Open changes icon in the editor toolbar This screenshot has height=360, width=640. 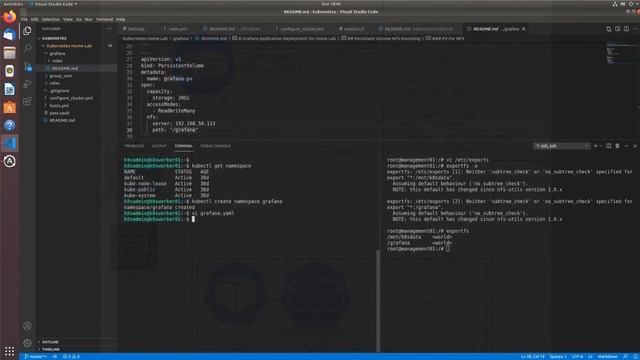[x=609, y=29]
